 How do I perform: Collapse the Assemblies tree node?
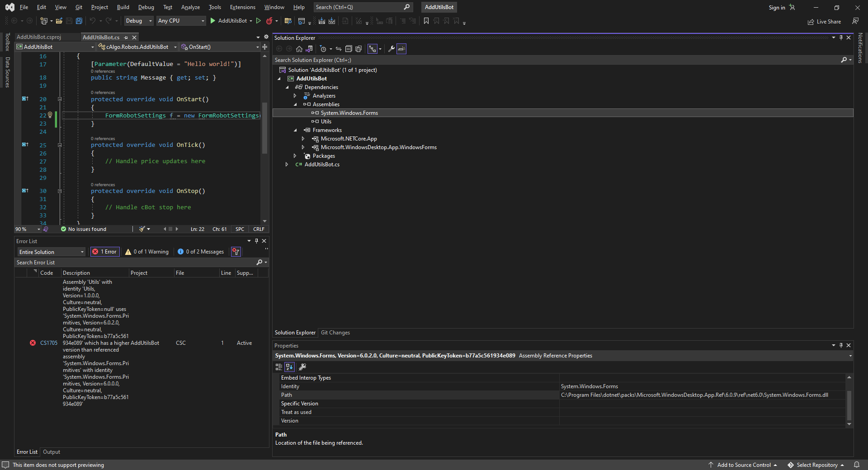[295, 104]
